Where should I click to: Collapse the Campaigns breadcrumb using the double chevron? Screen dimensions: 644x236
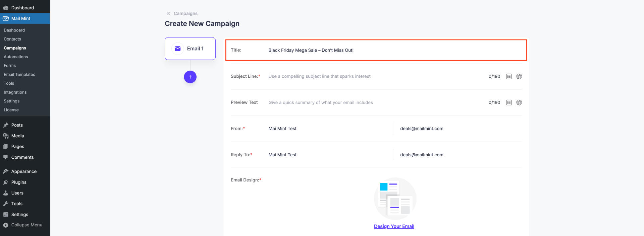point(168,13)
